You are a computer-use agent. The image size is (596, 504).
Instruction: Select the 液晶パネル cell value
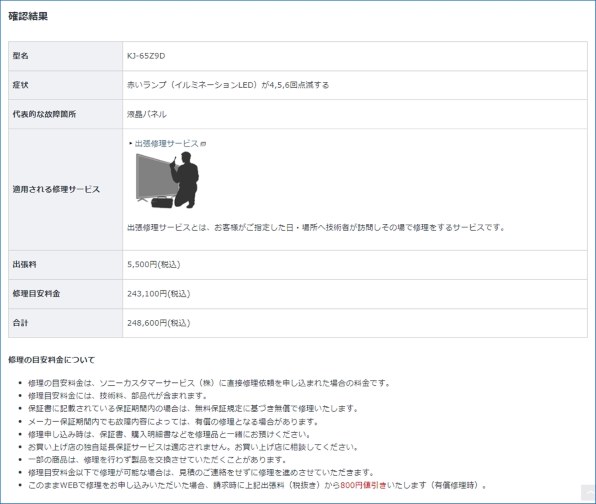(x=147, y=114)
